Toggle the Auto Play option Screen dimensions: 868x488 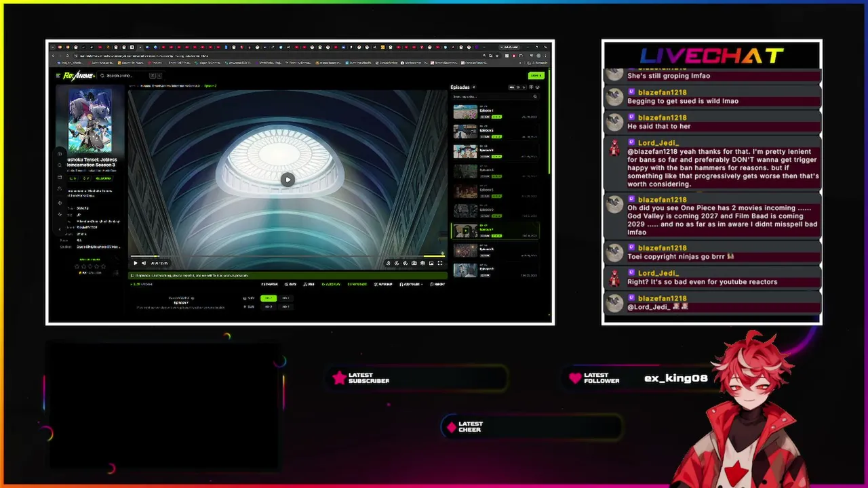point(331,284)
